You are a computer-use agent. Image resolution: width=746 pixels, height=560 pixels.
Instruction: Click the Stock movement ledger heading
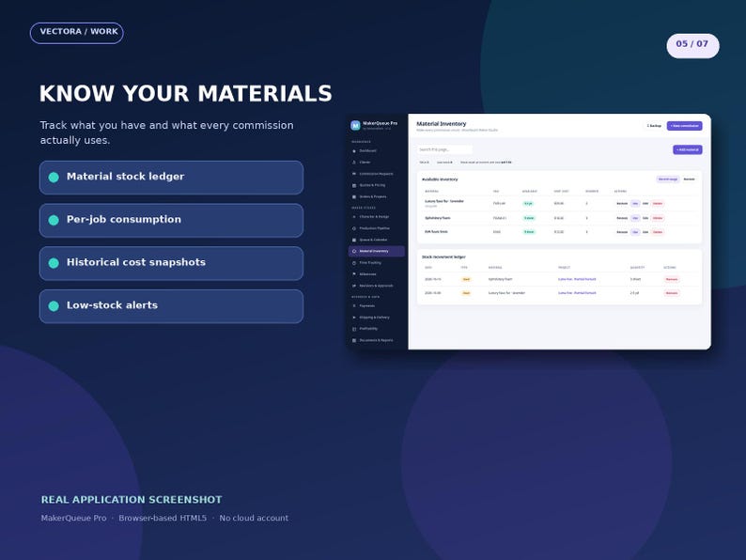(x=443, y=257)
